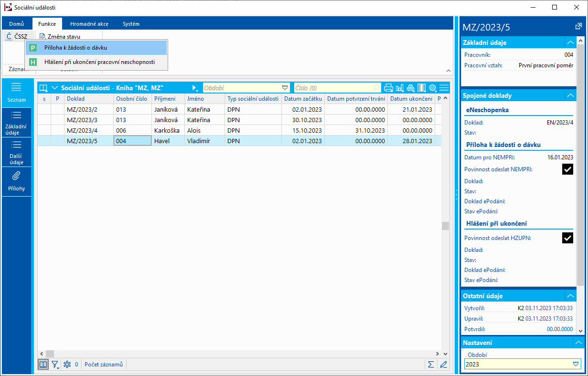Click the EN/2023/4 document value

pyautogui.click(x=560, y=123)
